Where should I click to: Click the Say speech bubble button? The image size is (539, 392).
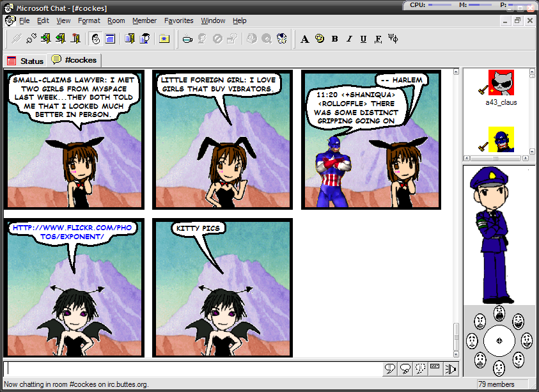coord(390,369)
